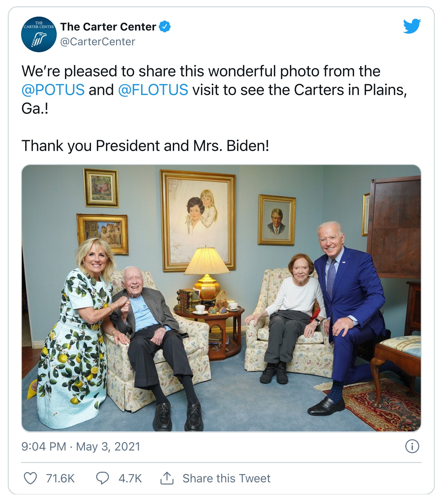Viewport: 447px width, 504px height.
Task: Click the 'Ga.!' text in the tweet
Action: click(x=35, y=108)
